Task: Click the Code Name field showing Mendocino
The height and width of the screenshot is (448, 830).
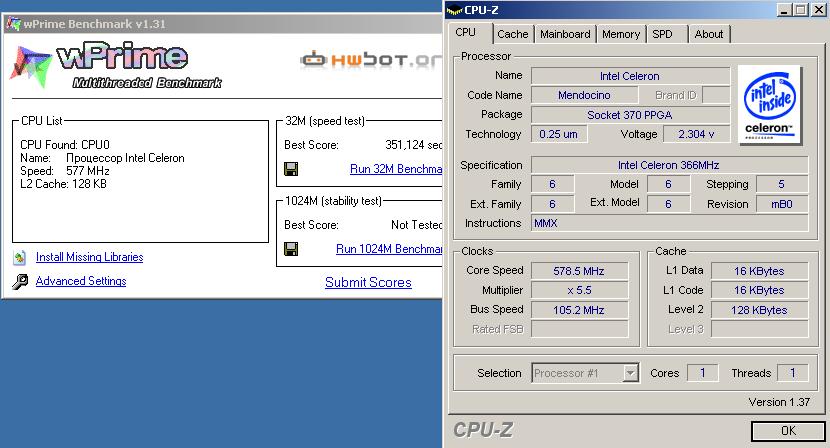Action: 584,95
